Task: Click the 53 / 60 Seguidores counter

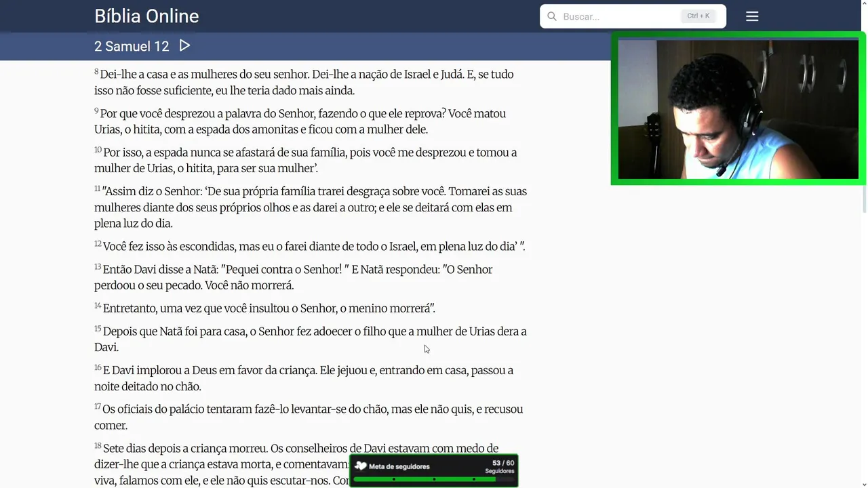Action: 500,467
